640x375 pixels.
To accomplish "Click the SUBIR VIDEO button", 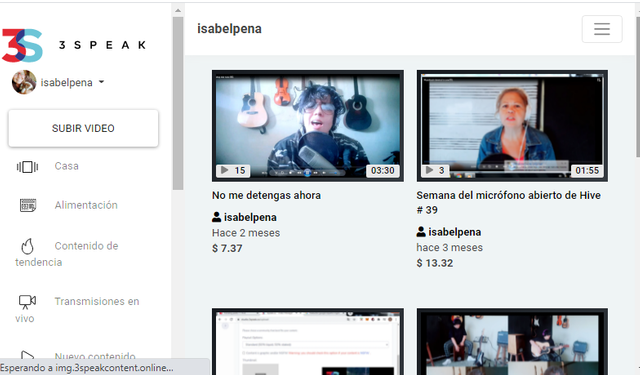I will tap(83, 128).
